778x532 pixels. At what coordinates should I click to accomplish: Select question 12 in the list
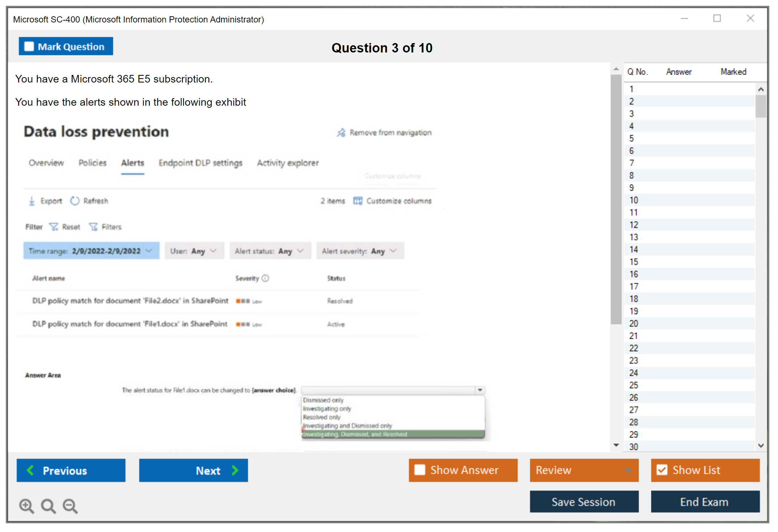pyautogui.click(x=634, y=225)
